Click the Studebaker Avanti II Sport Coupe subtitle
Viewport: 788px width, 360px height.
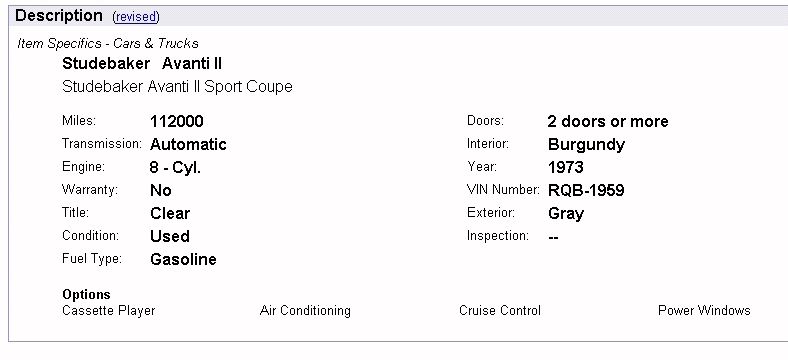[177, 86]
